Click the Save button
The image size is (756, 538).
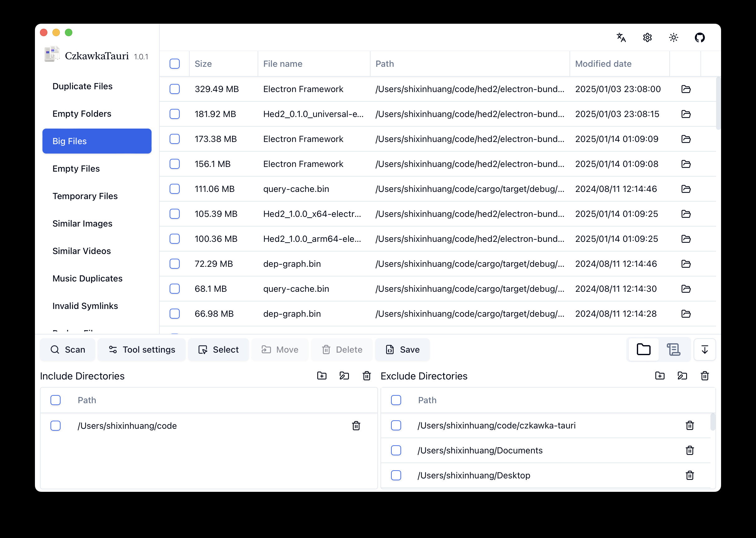tap(403, 350)
